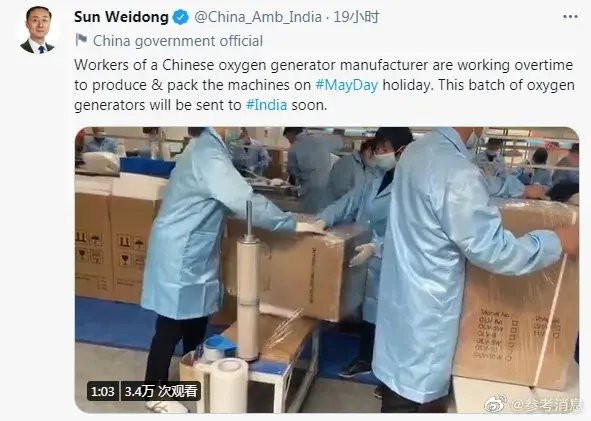The height and width of the screenshot is (421, 591).
Task: Open the Sun Weidong display name
Action: pos(121,17)
